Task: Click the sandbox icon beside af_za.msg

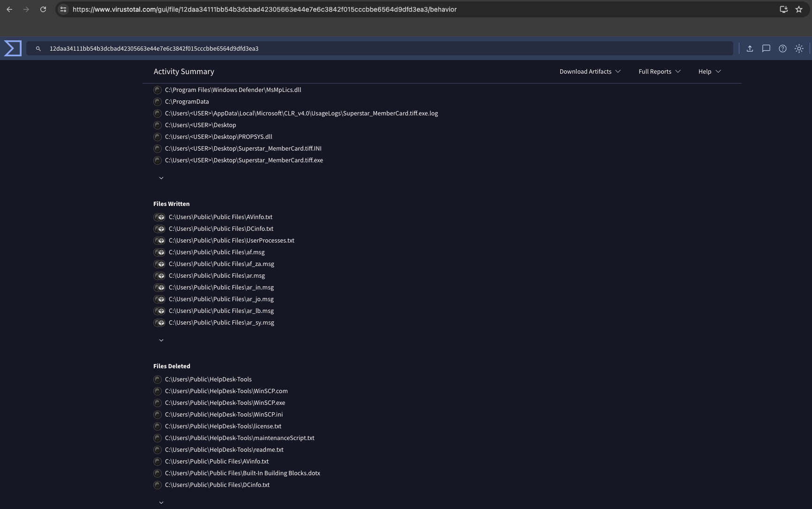Action: 159,264
